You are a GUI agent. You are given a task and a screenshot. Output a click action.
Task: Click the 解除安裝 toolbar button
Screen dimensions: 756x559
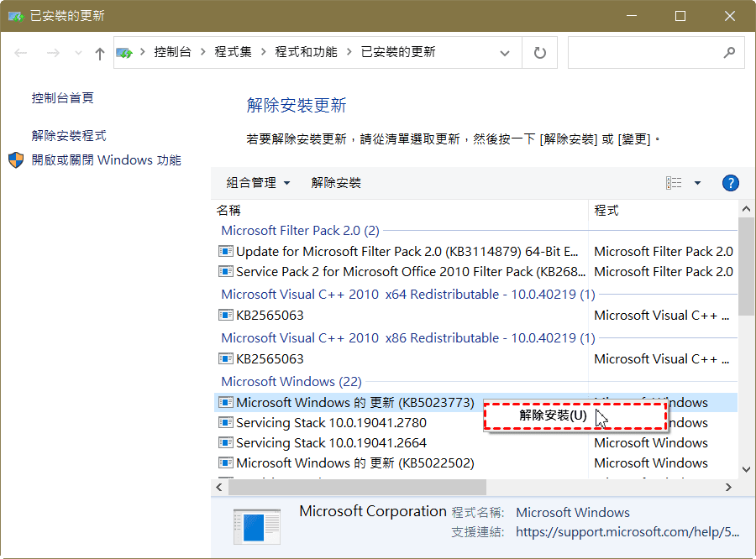click(x=336, y=183)
